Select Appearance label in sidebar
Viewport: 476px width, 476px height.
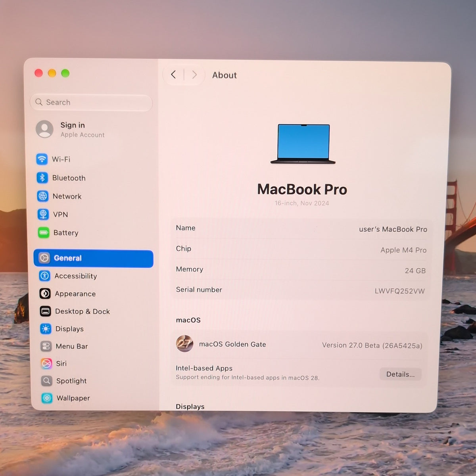[75, 294]
